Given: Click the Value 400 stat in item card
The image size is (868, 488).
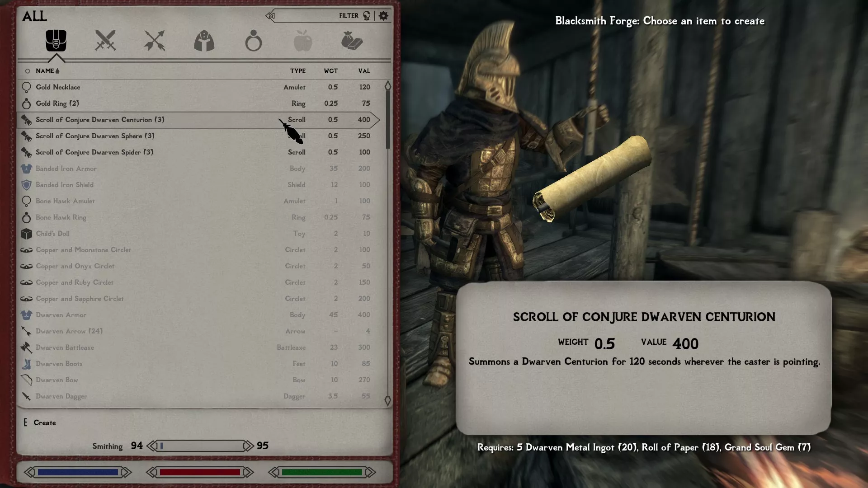Looking at the screenshot, I should 670,344.
